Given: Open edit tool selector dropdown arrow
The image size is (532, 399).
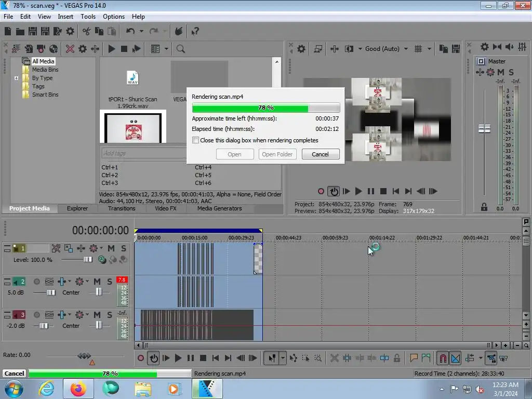Looking at the screenshot, I should [x=282, y=358].
